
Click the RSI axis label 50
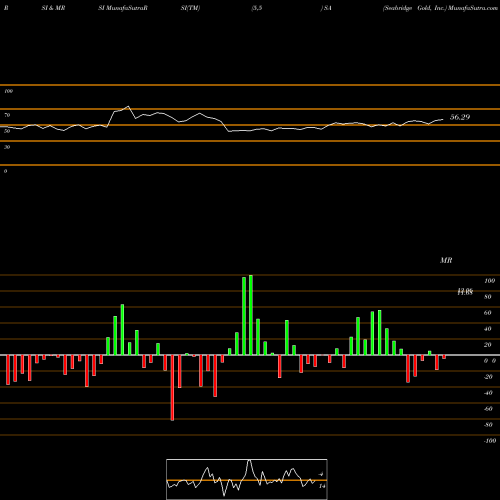[x=7, y=131]
